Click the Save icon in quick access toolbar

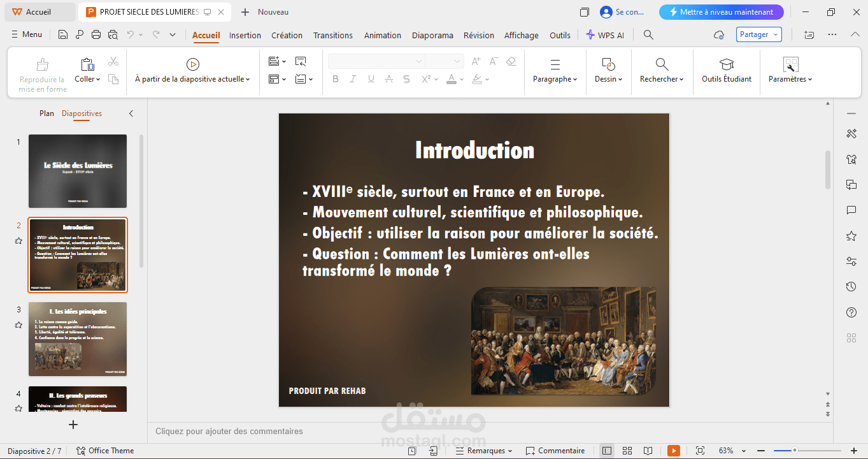pyautogui.click(x=63, y=34)
